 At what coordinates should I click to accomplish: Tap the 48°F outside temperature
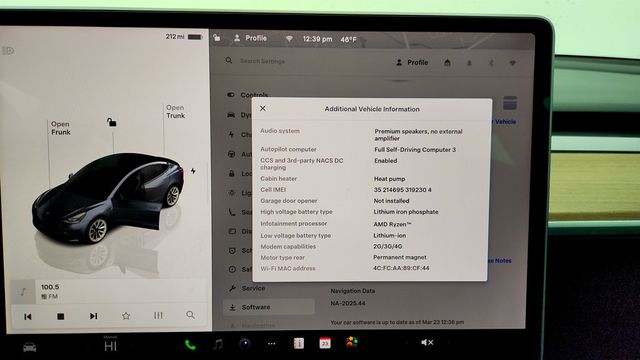348,40
